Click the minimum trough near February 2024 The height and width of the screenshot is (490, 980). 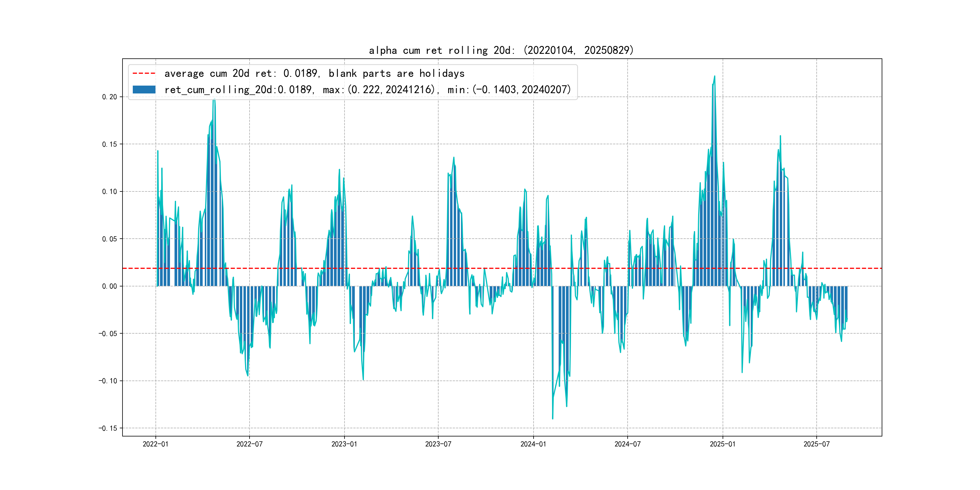(x=553, y=419)
